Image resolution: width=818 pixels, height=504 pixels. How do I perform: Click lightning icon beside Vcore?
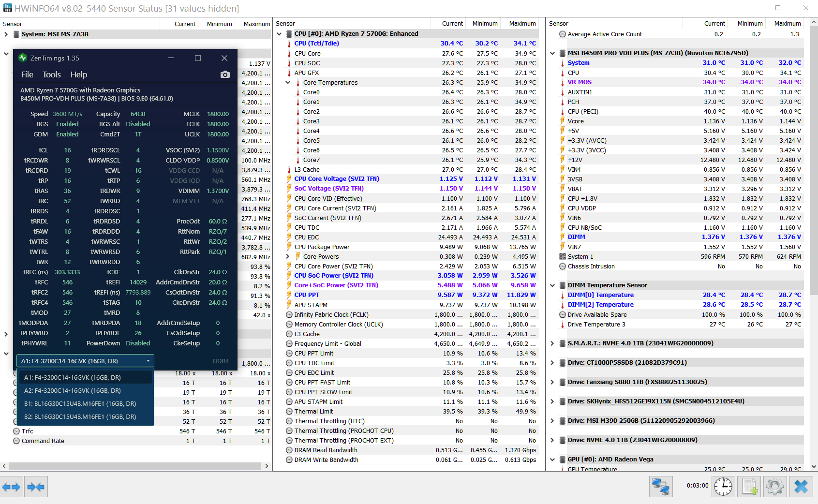click(x=563, y=121)
